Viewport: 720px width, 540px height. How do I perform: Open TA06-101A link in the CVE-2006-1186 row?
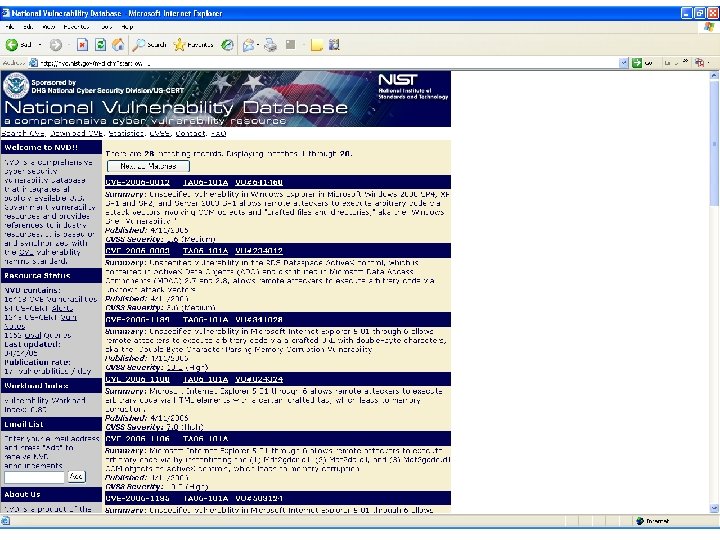pyautogui.click(x=205, y=439)
